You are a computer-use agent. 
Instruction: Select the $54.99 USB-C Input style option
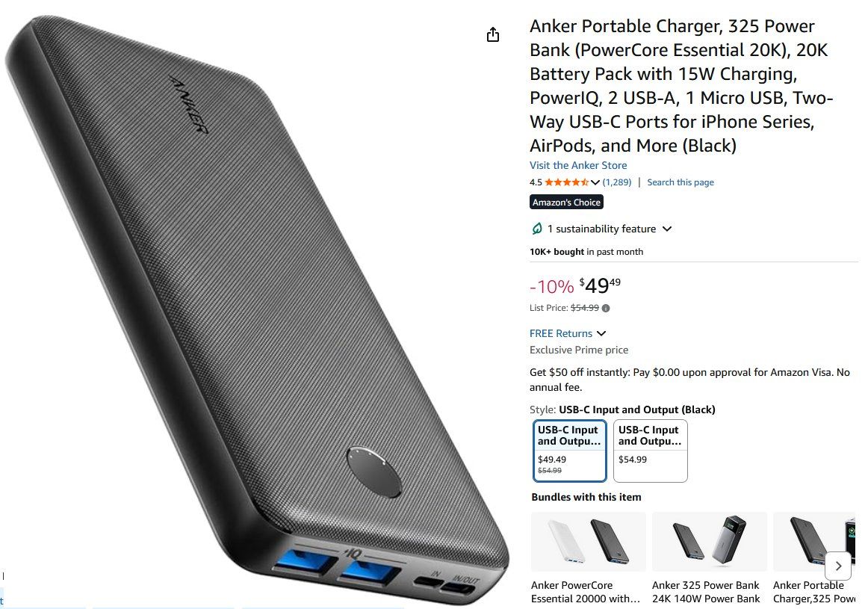pyautogui.click(x=651, y=451)
